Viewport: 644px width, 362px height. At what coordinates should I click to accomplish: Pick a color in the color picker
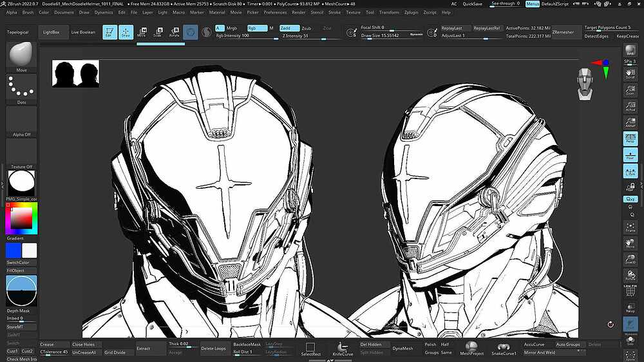[21, 218]
